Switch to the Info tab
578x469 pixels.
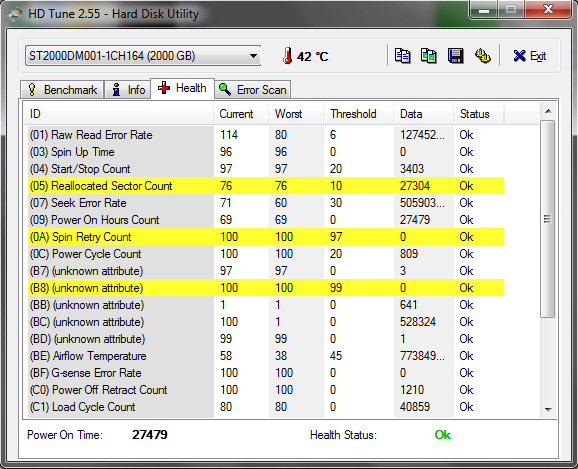pos(128,90)
